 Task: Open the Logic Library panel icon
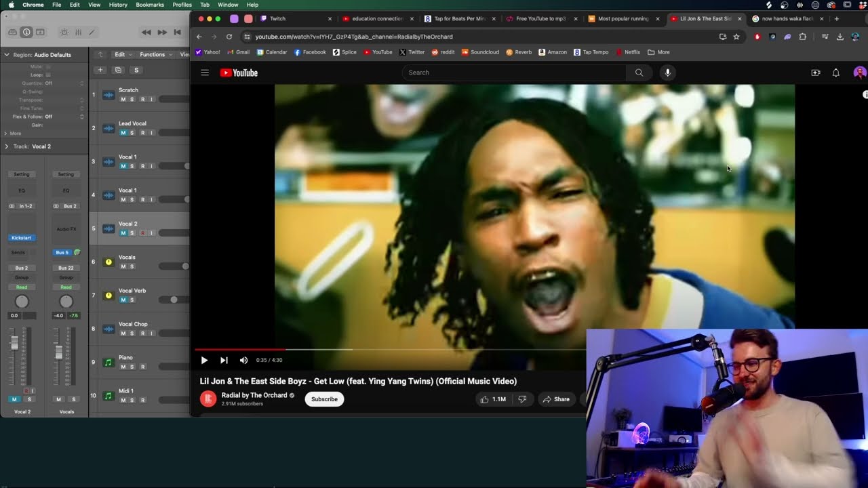pos(12,32)
